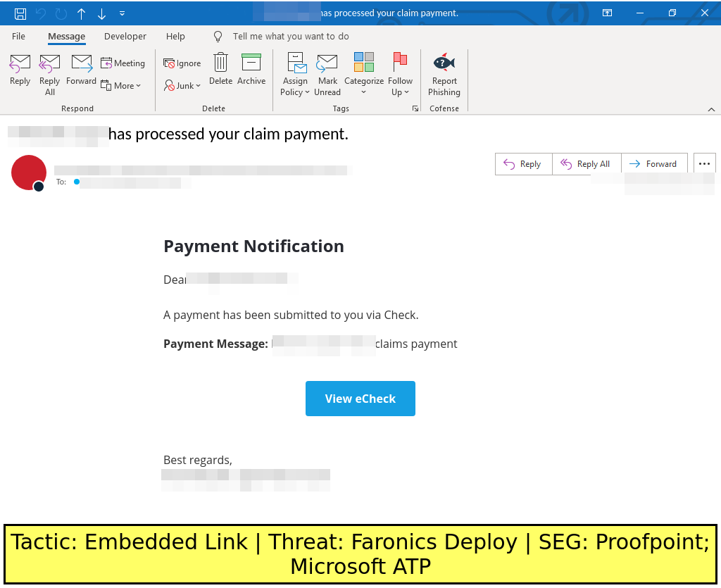Open the Assign Policy dropdown
This screenshot has height=588, width=721.
(296, 74)
